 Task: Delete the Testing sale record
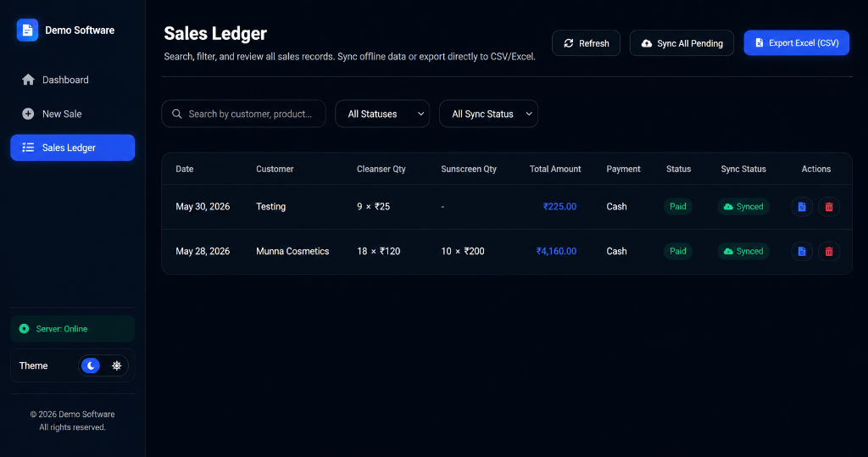829,207
